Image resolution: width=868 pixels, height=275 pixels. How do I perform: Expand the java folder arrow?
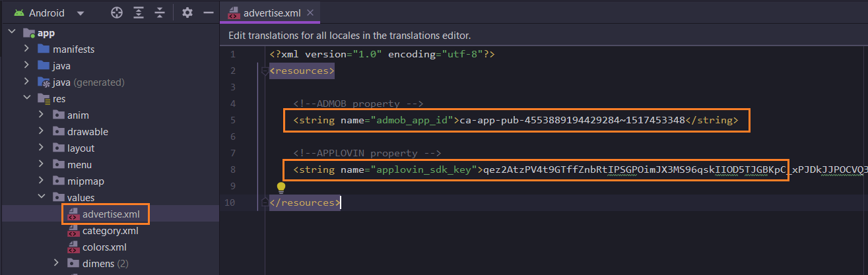tap(26, 65)
